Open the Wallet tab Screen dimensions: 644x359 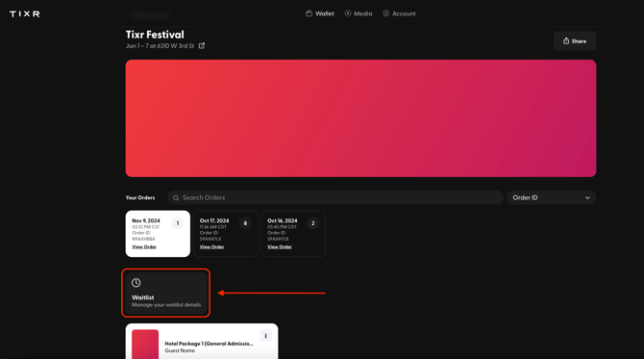(x=319, y=13)
